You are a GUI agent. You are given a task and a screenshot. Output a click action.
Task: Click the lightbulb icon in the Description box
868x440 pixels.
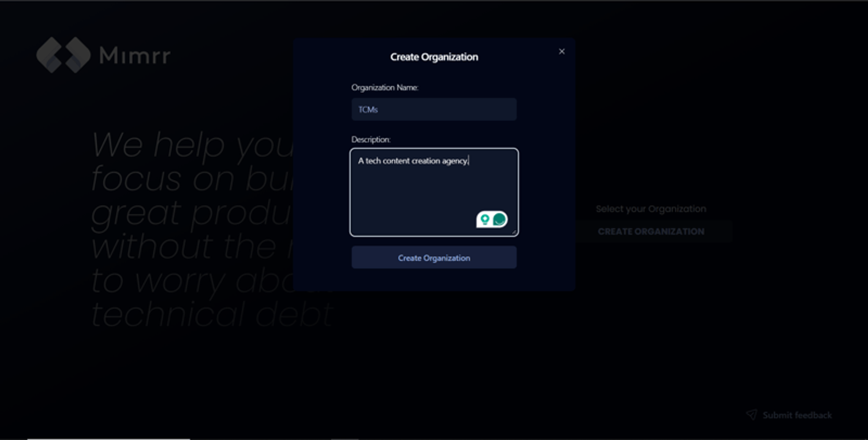click(484, 220)
